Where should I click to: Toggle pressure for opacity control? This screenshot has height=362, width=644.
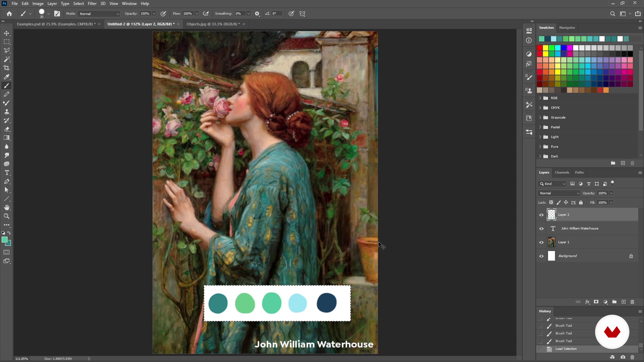point(163,14)
